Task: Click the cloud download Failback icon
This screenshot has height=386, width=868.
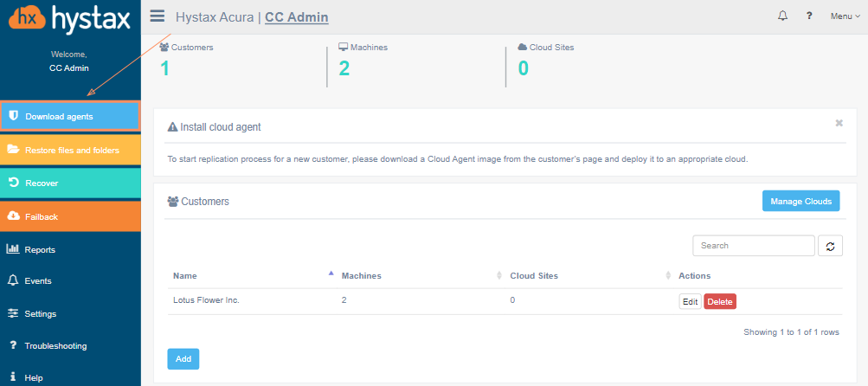Action: tap(13, 216)
